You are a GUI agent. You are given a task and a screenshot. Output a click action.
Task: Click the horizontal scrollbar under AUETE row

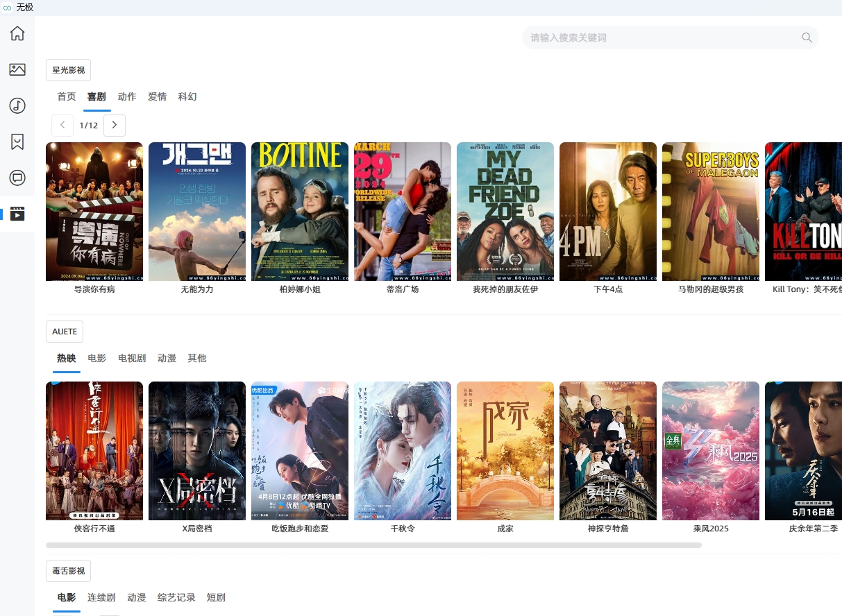pos(373,545)
